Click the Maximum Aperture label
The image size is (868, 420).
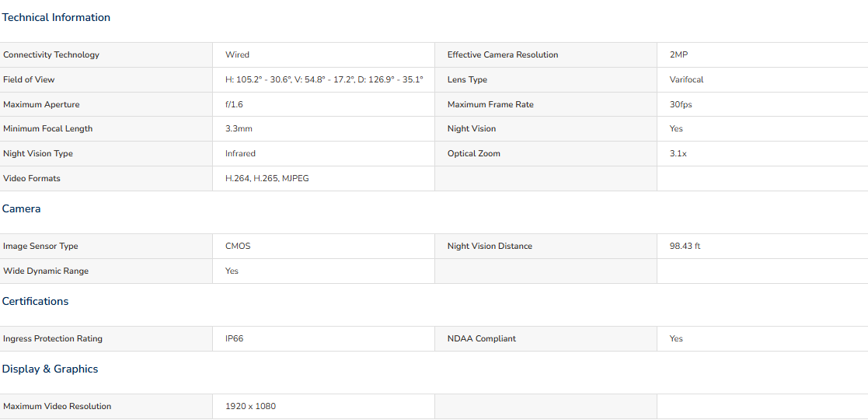point(41,104)
